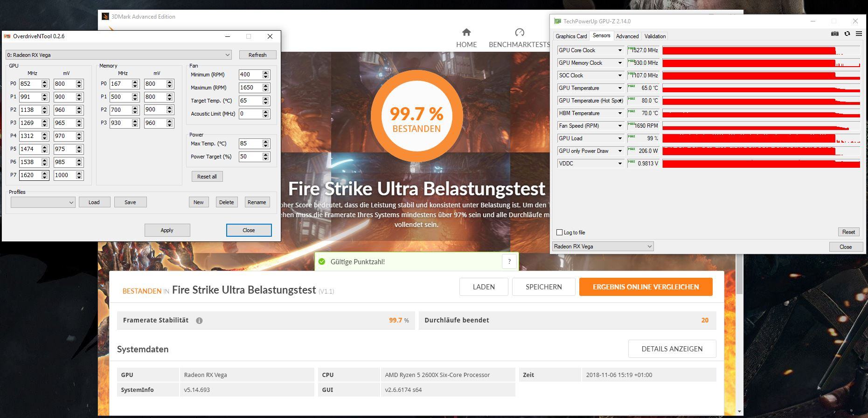Screen dimensions: 868x418
Task: Click the info icon next to Framerate Stabilität
Action: [199, 321]
